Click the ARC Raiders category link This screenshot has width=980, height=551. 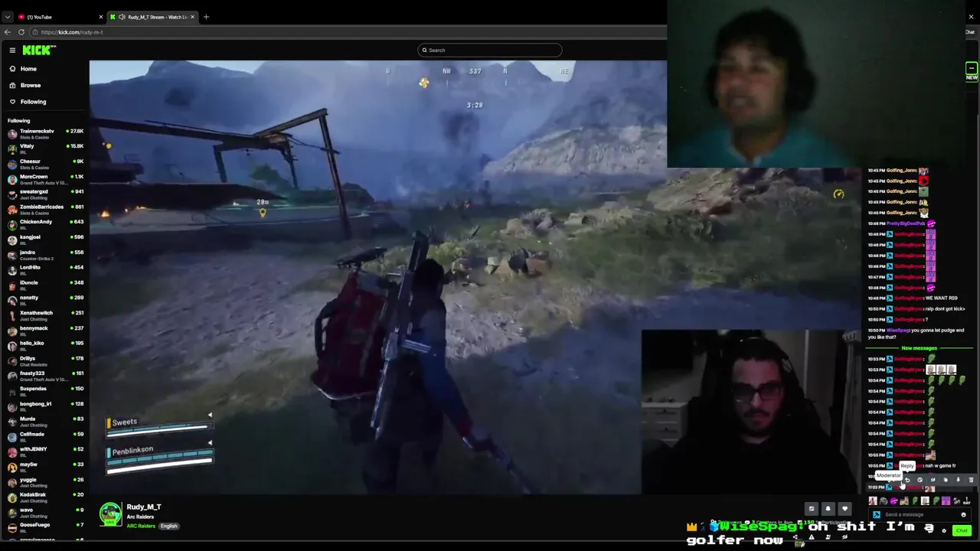click(141, 526)
